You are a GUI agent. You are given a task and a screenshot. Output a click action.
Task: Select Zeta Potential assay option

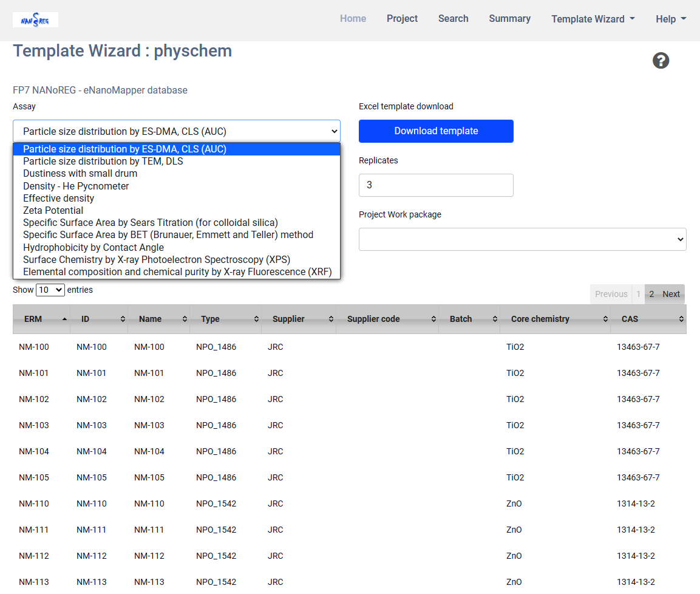(x=53, y=210)
